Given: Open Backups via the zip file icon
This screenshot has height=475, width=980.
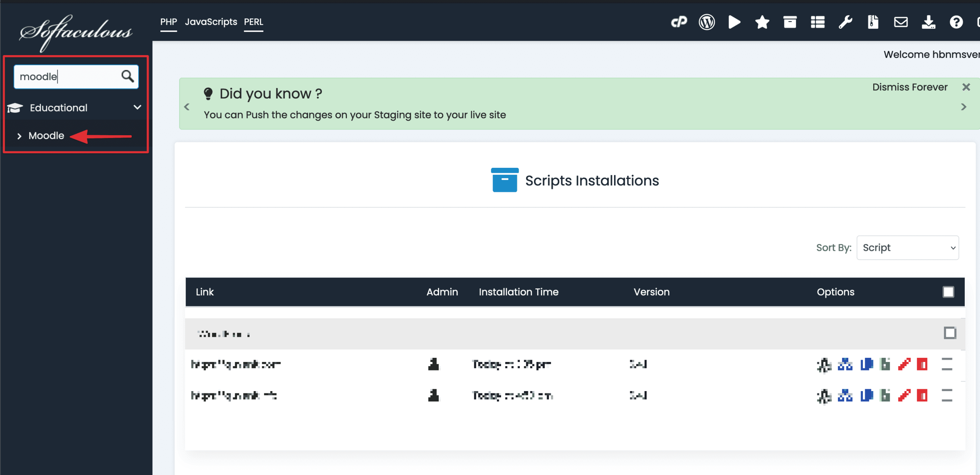Looking at the screenshot, I should (873, 22).
